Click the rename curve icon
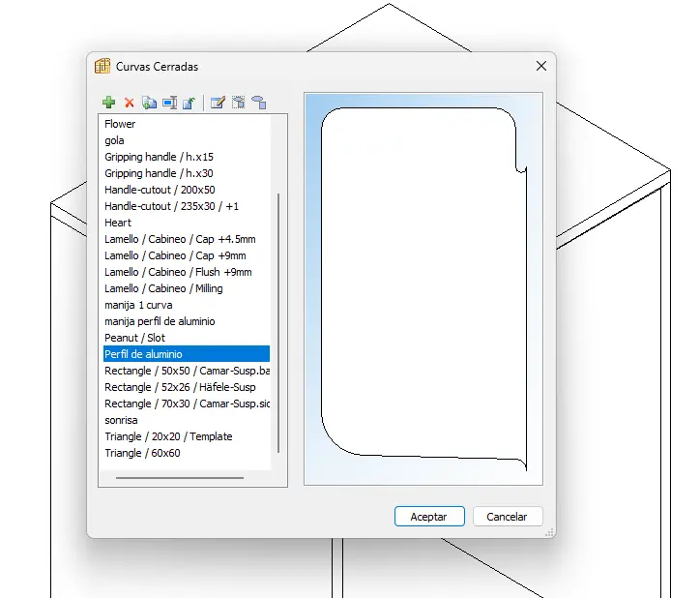The width and height of the screenshot is (700, 598). pyautogui.click(x=169, y=102)
